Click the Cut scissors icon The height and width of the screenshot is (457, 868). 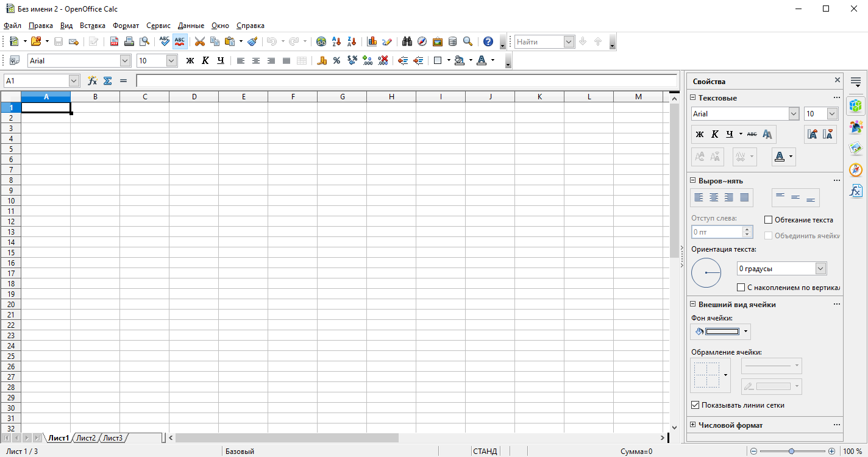(199, 41)
